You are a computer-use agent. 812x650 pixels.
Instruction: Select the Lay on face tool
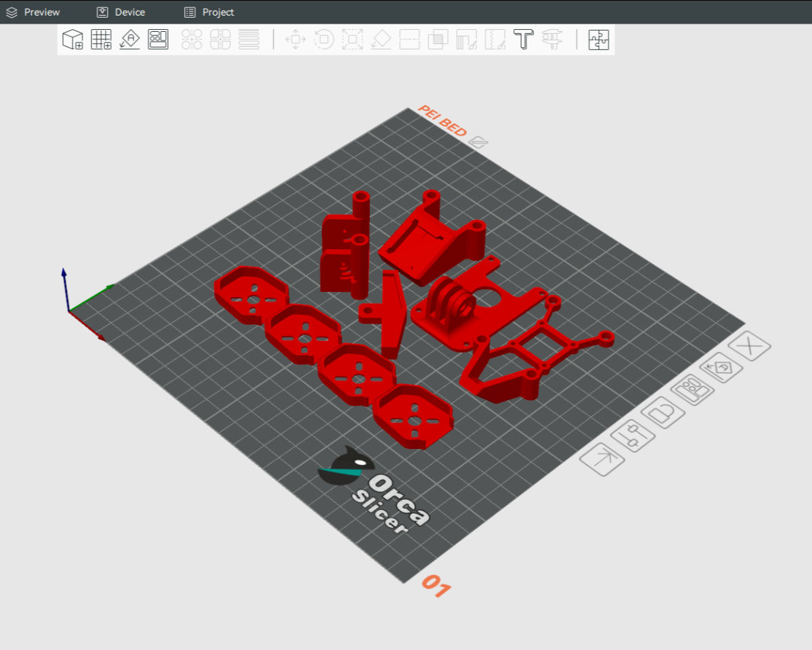(x=381, y=39)
